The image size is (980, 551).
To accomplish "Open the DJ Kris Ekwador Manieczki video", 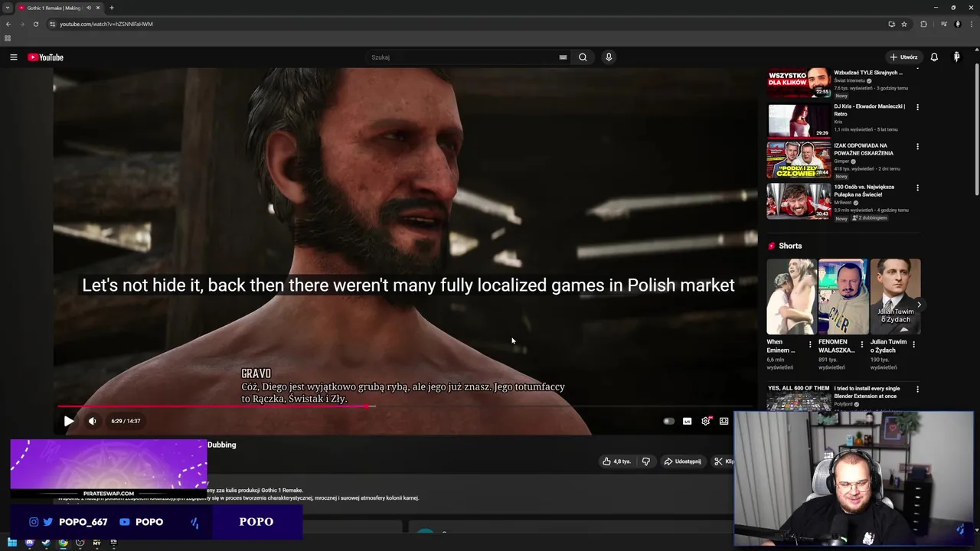I will (x=799, y=120).
